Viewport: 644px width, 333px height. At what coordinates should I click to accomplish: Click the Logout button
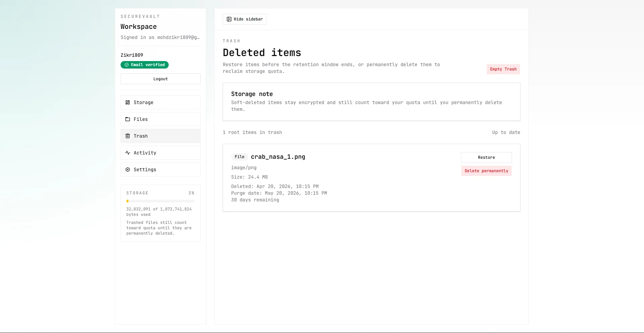click(x=161, y=79)
